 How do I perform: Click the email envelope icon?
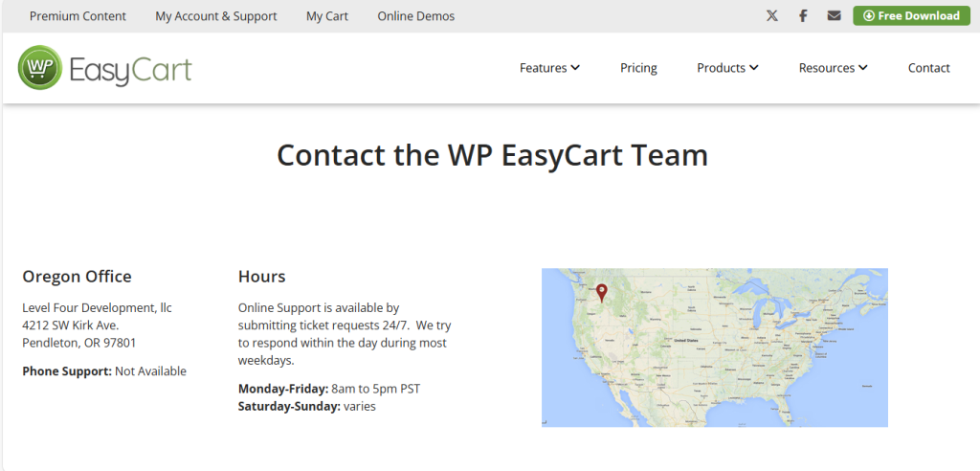[834, 15]
